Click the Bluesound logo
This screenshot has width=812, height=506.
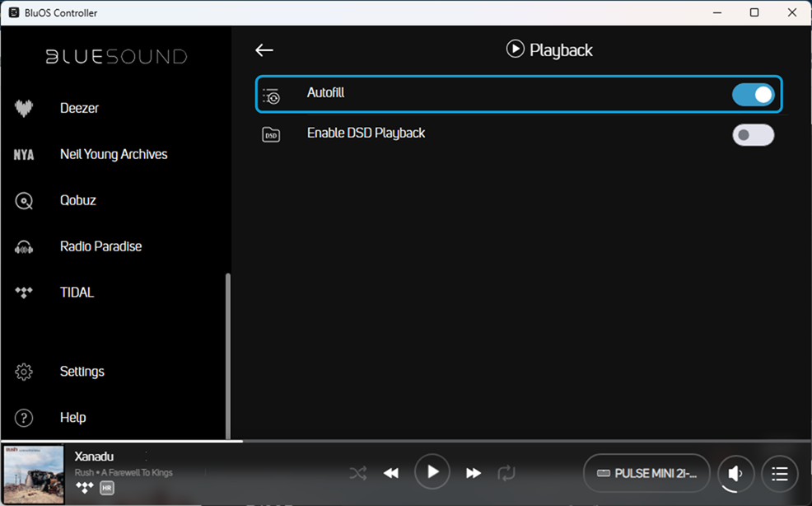[116, 56]
